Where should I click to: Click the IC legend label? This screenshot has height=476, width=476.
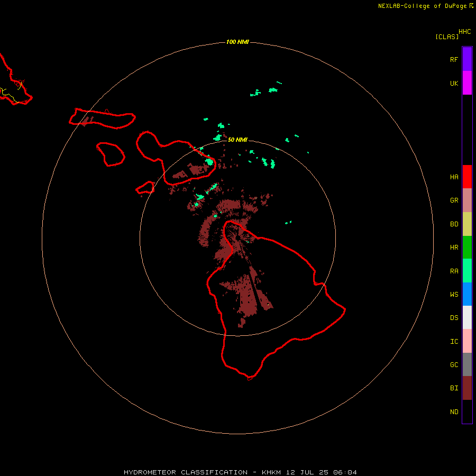click(x=454, y=342)
